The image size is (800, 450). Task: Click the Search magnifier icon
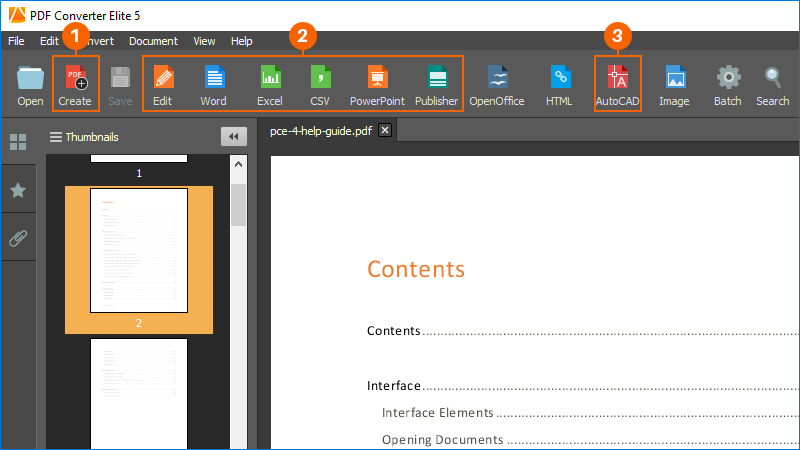pyautogui.click(x=772, y=78)
